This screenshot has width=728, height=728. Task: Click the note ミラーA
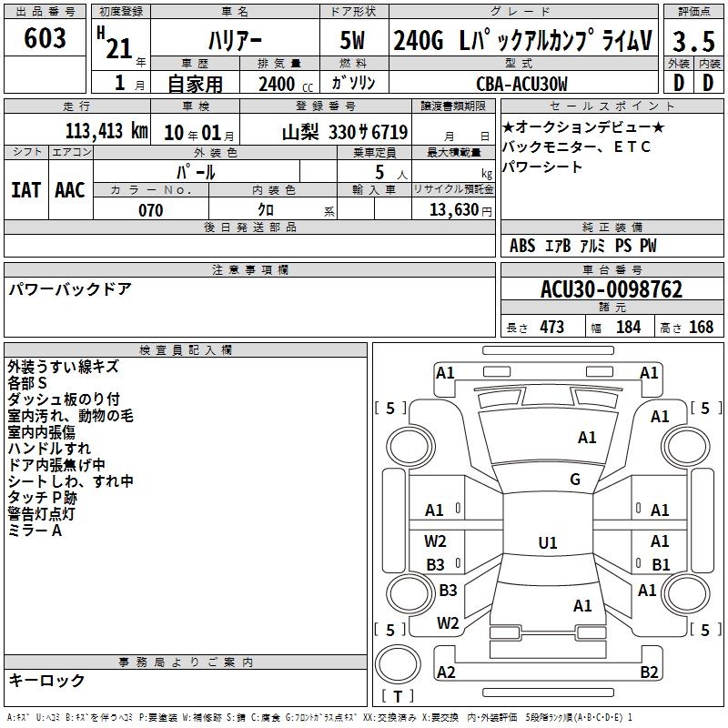point(35,531)
